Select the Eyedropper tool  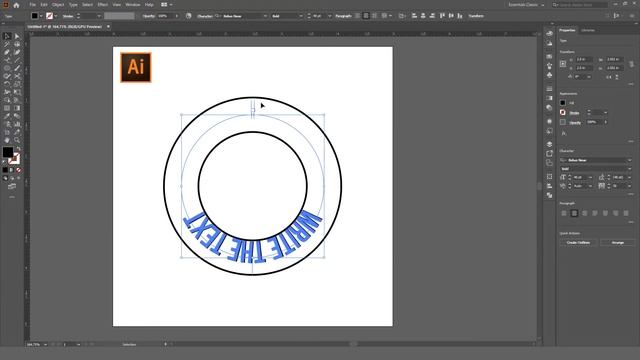point(7,116)
